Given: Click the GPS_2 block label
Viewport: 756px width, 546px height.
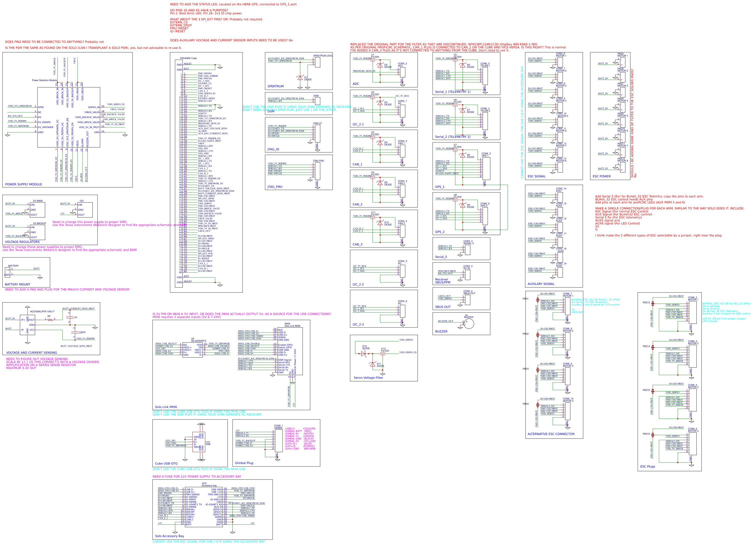Looking at the screenshot, I should coord(440,232).
